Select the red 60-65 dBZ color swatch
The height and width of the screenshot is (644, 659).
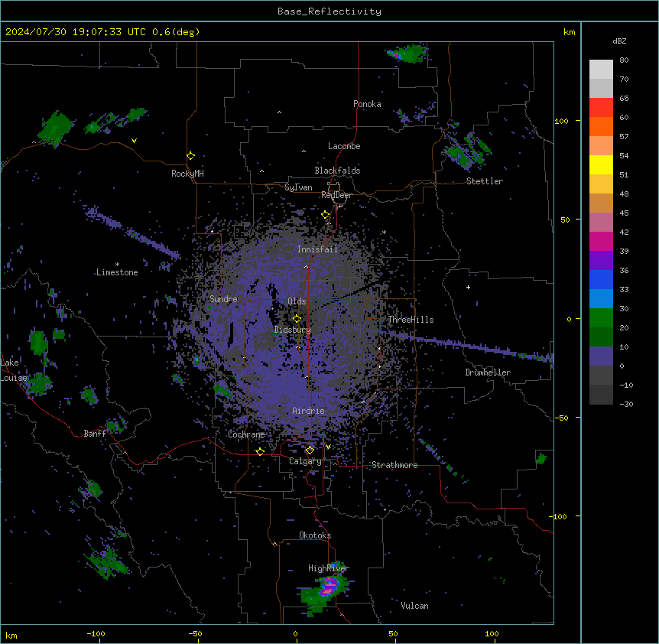pos(601,108)
